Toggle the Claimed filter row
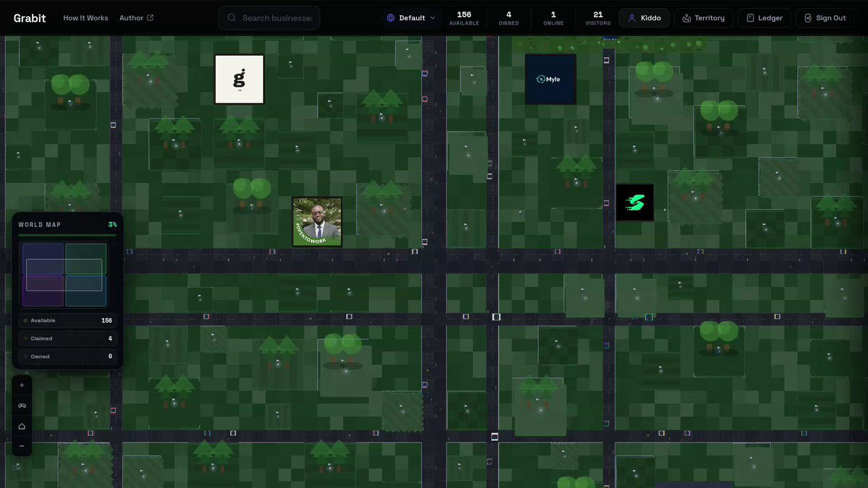 click(67, 338)
